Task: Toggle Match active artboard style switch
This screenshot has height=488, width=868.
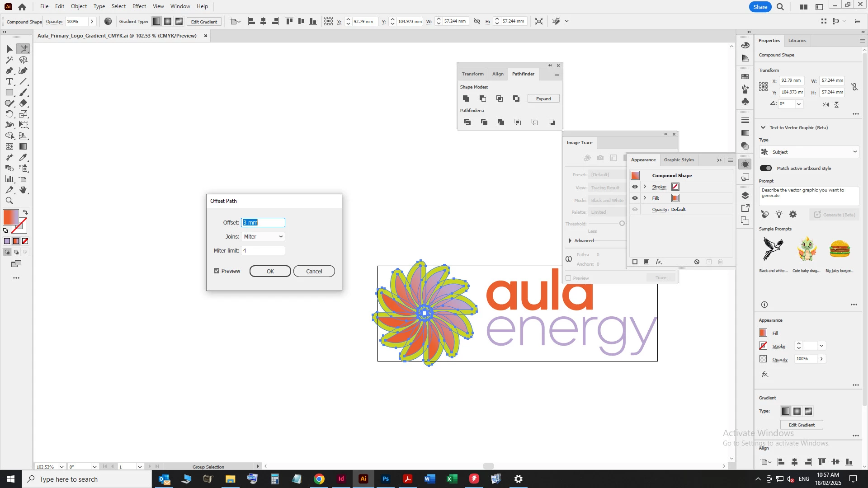Action: (x=766, y=169)
